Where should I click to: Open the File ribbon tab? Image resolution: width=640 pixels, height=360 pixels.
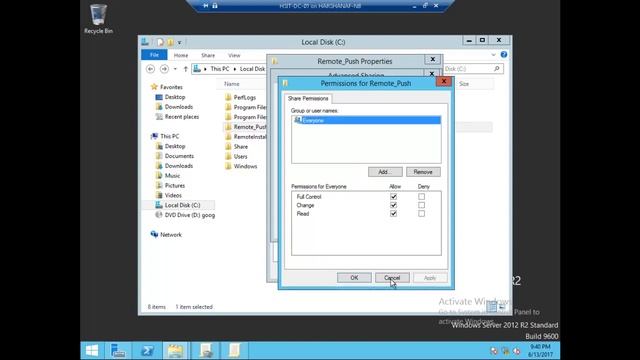pyautogui.click(x=154, y=55)
